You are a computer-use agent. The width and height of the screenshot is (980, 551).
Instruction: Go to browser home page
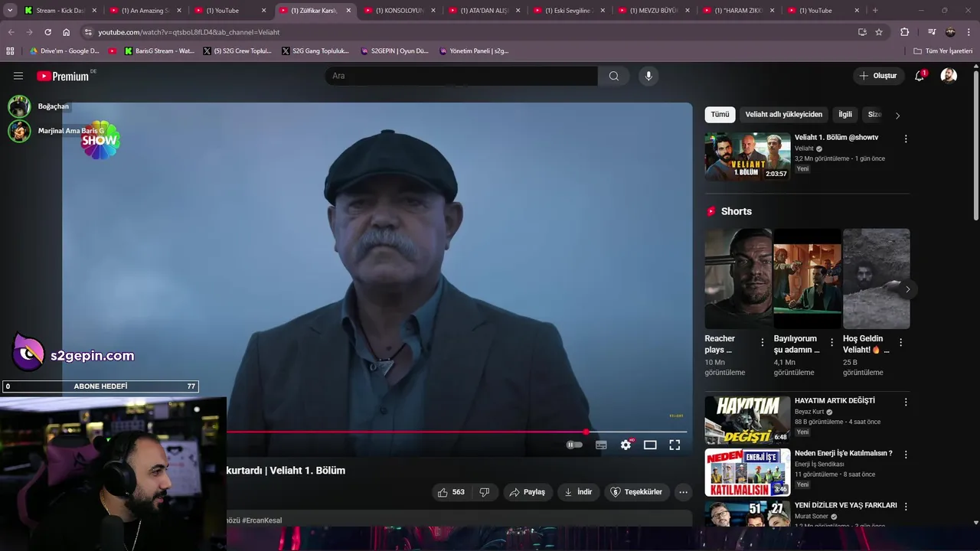click(x=66, y=32)
